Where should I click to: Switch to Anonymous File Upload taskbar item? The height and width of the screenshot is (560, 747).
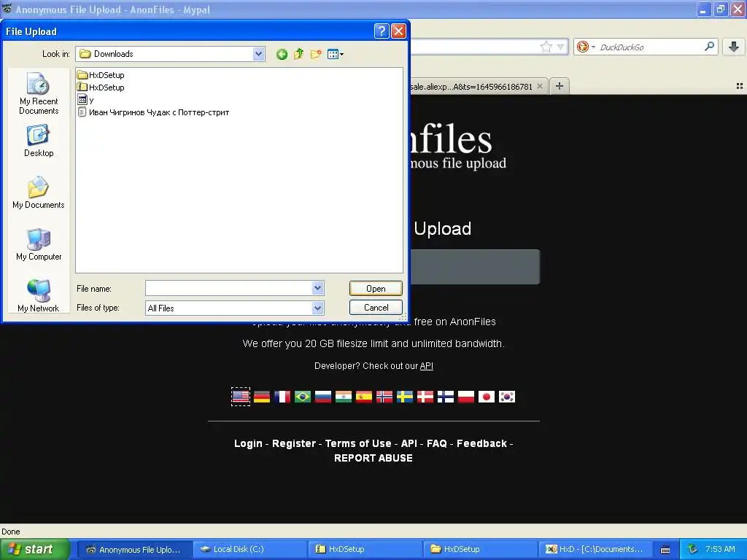click(x=135, y=549)
